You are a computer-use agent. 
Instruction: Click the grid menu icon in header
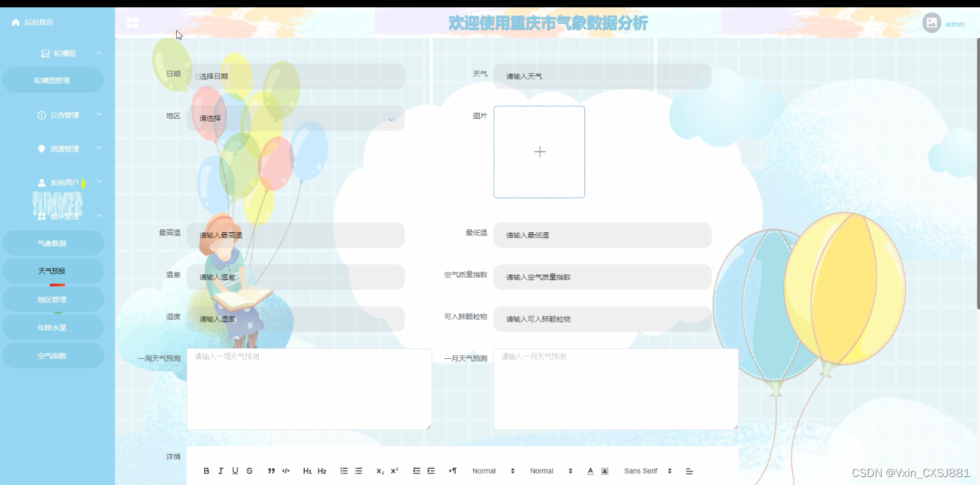132,23
